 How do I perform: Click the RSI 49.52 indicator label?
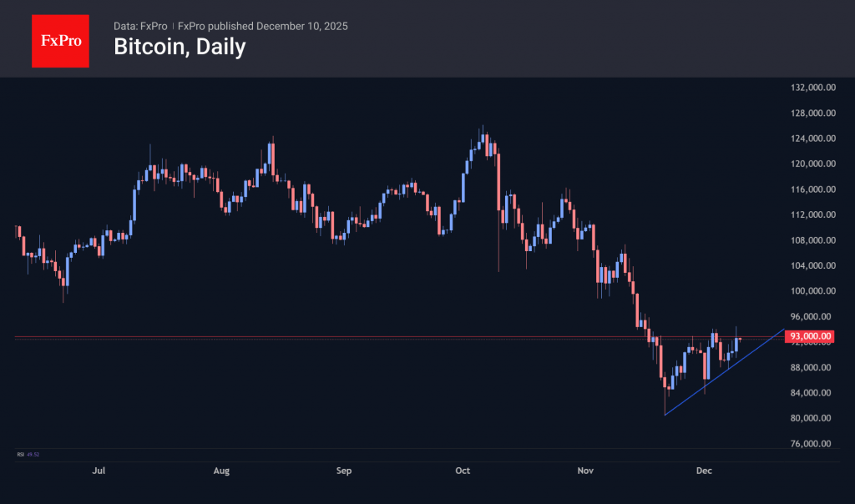[28, 455]
